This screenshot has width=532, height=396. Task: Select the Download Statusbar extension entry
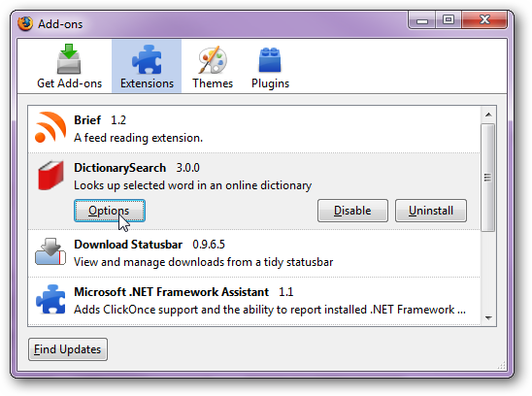[x=254, y=253]
